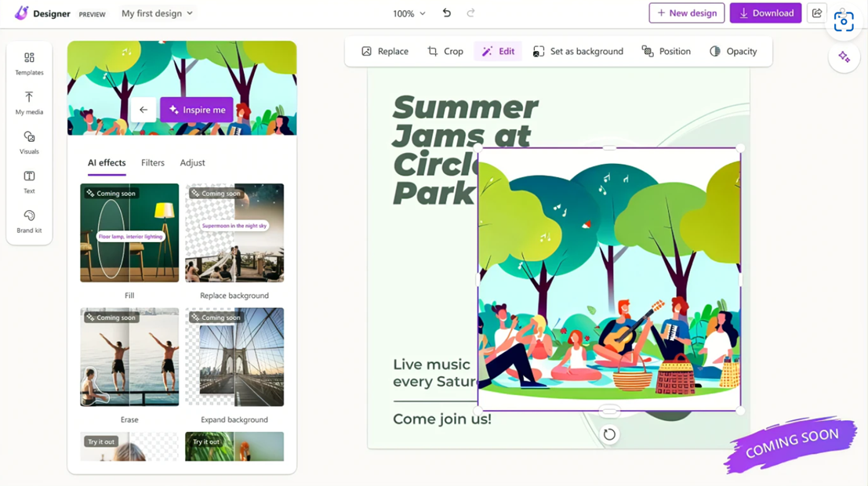Click the New design button
This screenshot has width=868, height=486.
(x=686, y=13)
